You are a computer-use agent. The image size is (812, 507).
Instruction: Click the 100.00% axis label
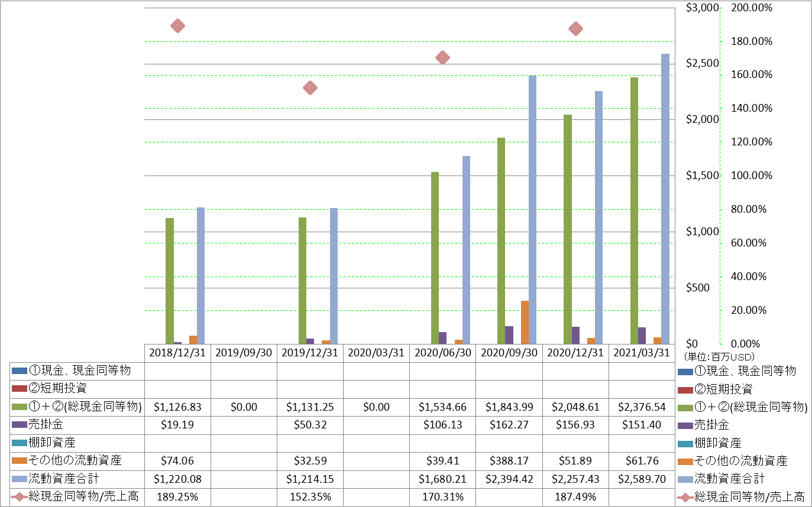coord(752,175)
